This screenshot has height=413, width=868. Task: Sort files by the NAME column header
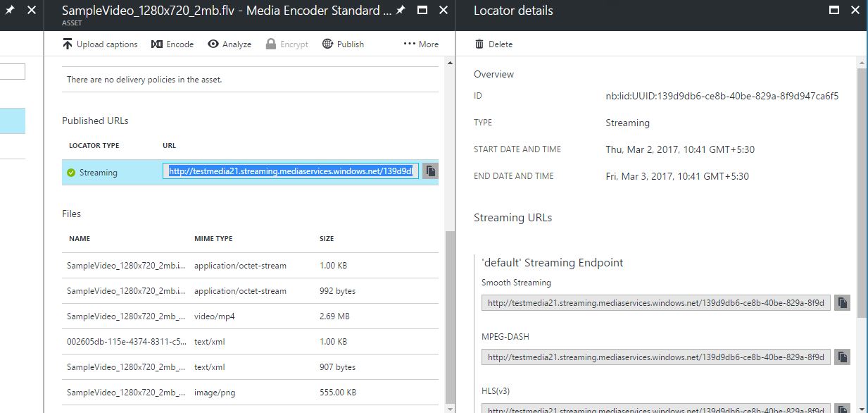coord(80,239)
